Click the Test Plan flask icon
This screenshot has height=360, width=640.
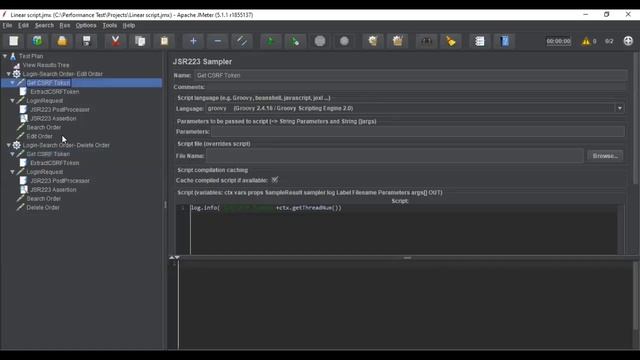pyautogui.click(x=13, y=56)
